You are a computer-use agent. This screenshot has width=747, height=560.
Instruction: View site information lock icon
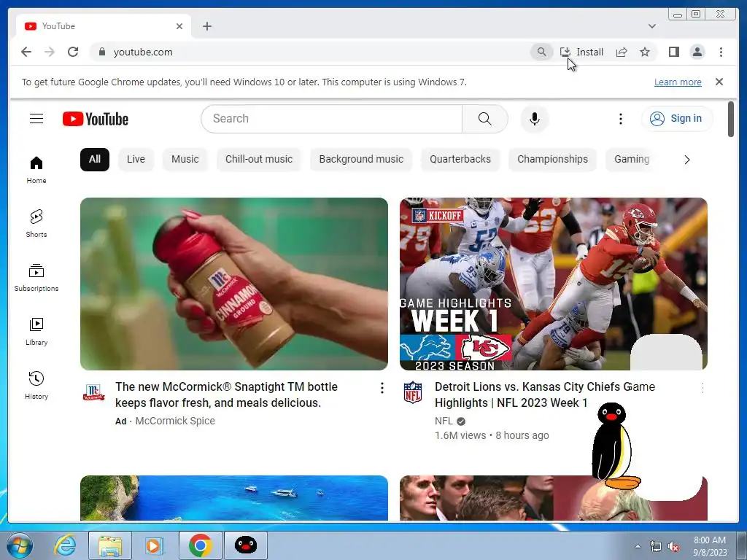(x=101, y=52)
